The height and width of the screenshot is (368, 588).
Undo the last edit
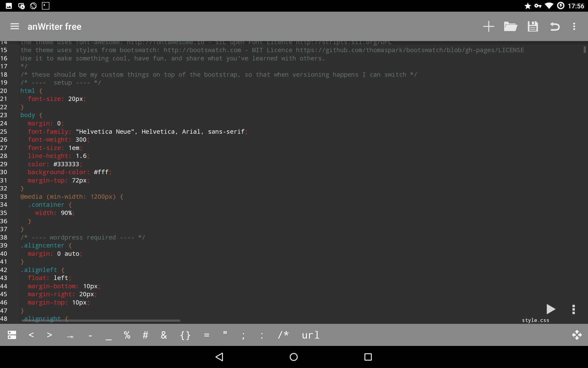coord(555,26)
